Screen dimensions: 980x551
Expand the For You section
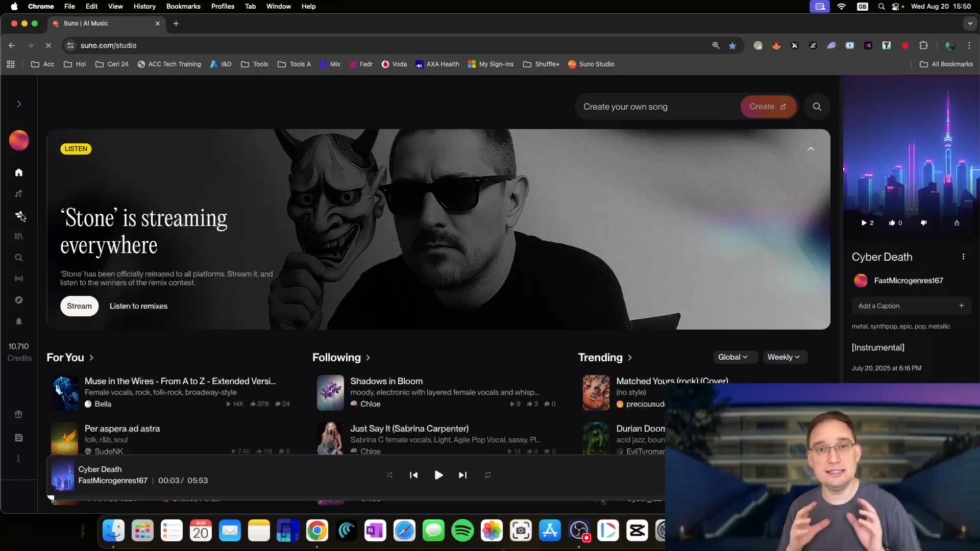pyautogui.click(x=70, y=358)
